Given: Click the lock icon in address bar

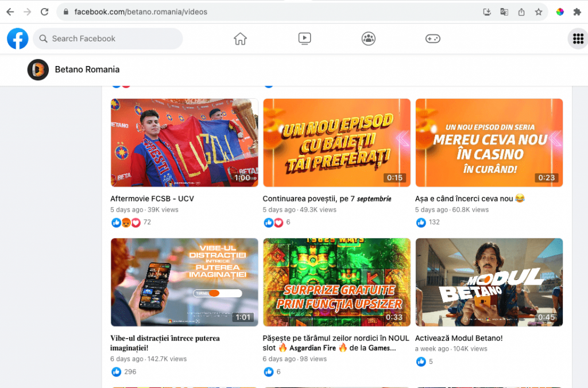Looking at the screenshot, I should pos(66,12).
